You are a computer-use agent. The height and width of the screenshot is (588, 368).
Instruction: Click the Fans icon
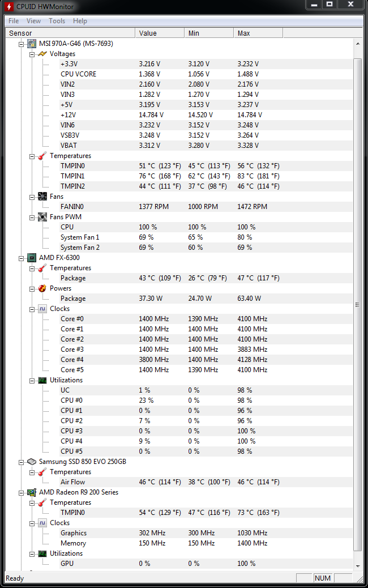(42, 197)
